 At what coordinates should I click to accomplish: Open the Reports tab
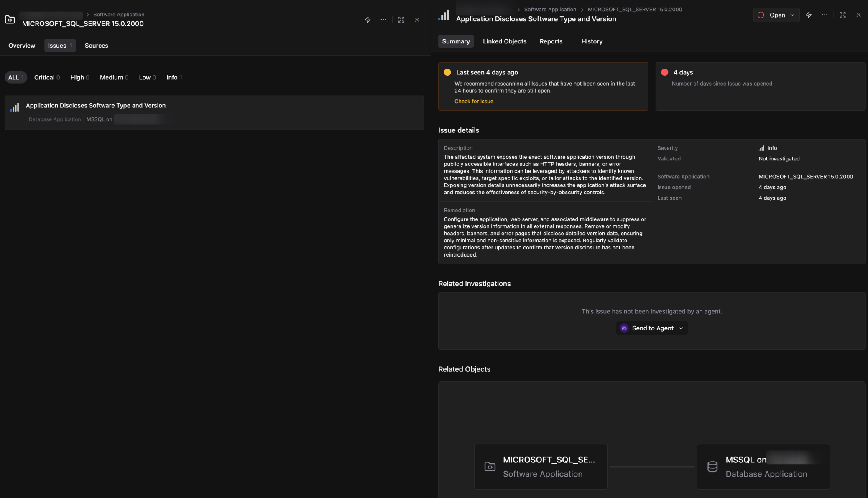tap(551, 41)
